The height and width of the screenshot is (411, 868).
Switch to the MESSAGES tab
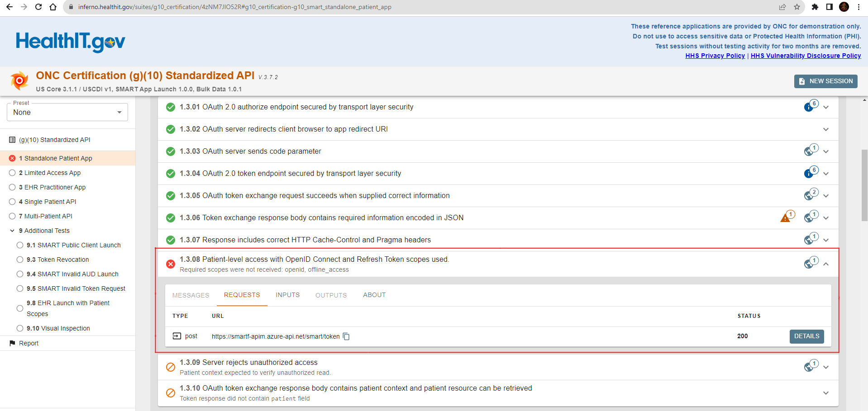(191, 295)
